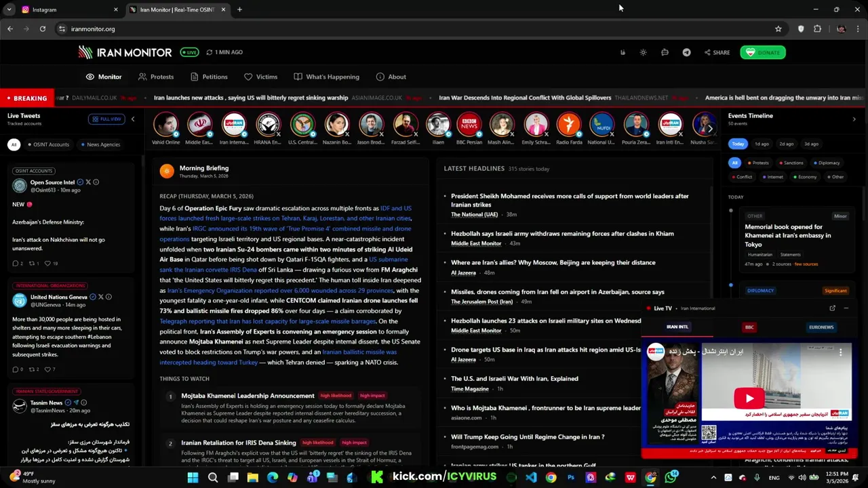
Task: Switch to the Protests tab
Action: 156,77
